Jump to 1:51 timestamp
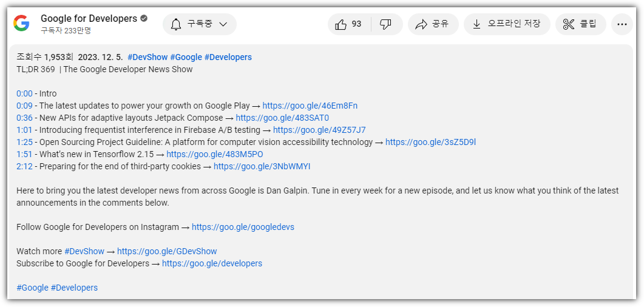This screenshot has height=307, width=644. [24, 154]
